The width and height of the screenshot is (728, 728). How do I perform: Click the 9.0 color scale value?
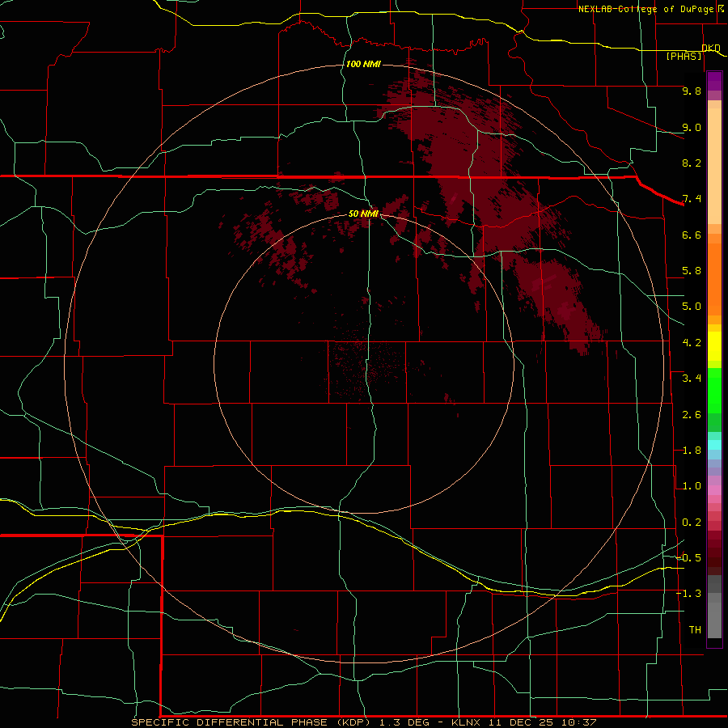[x=692, y=127]
